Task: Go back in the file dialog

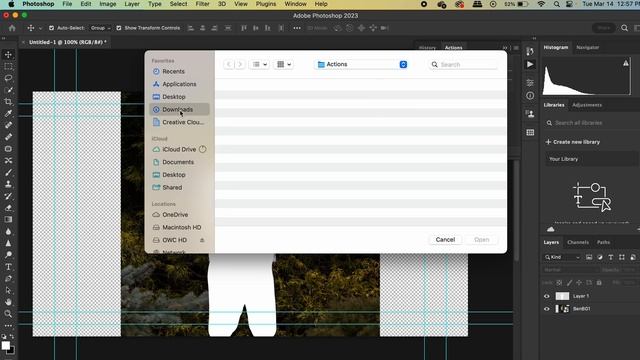Action: pos(229,64)
